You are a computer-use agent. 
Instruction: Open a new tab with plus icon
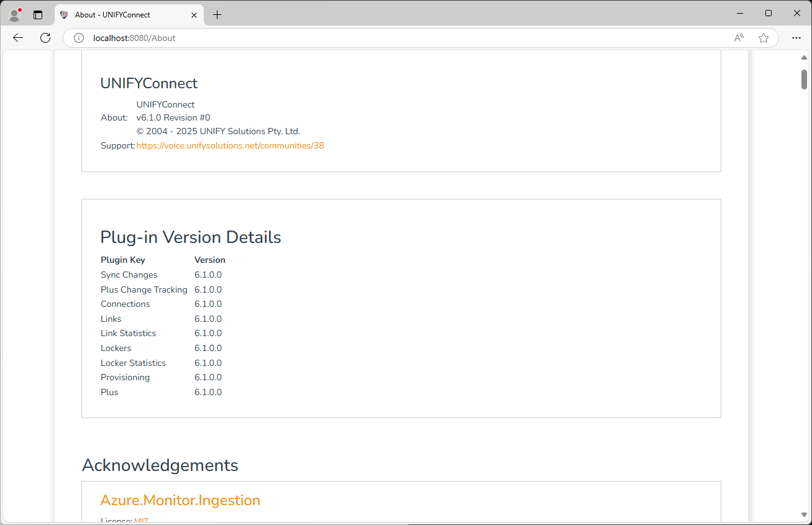(x=217, y=15)
